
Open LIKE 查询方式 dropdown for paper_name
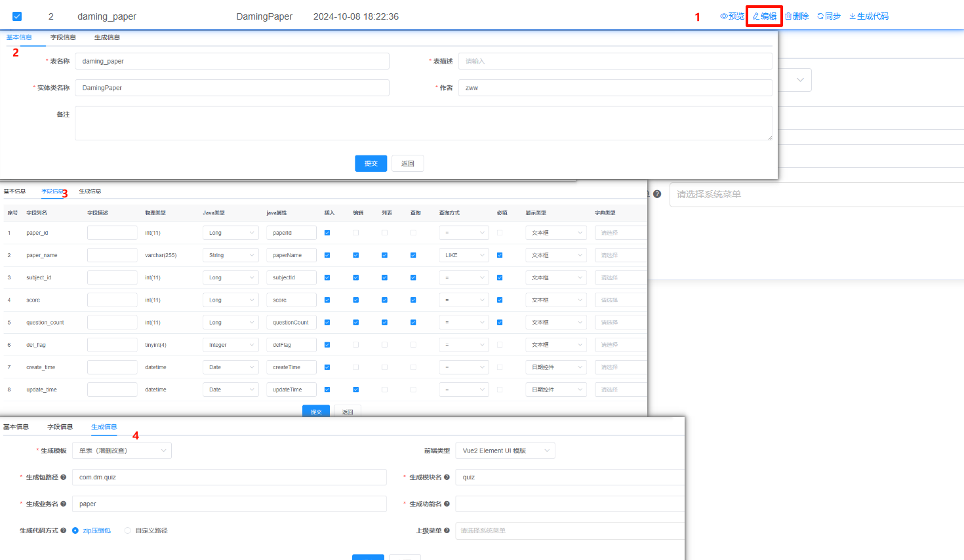coord(464,255)
